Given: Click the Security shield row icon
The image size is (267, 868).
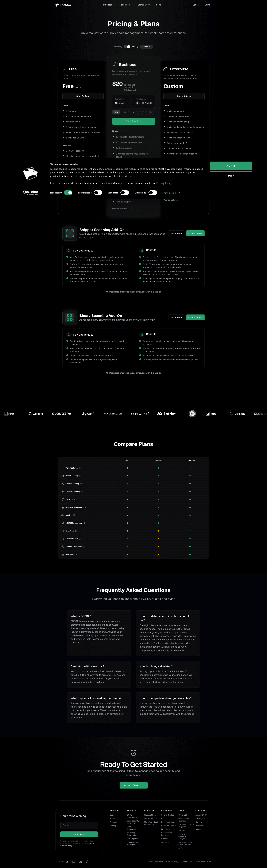Looking at the screenshot, I should pyautogui.click(x=63, y=499).
